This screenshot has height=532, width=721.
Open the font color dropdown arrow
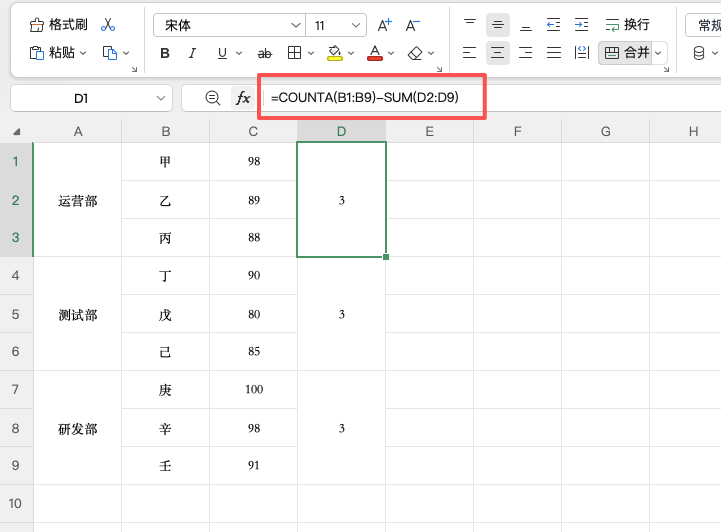pyautogui.click(x=391, y=53)
